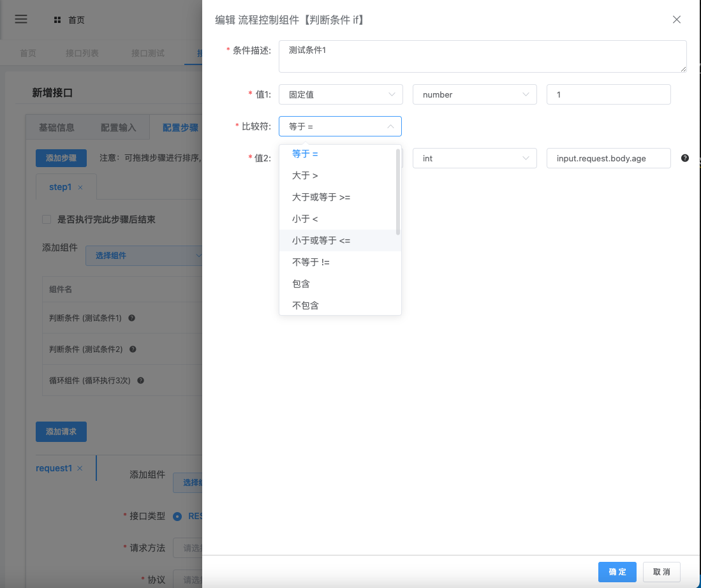The height and width of the screenshot is (588, 701).
Task: Click 首页 breadcrumb in header
Action: coord(76,20)
